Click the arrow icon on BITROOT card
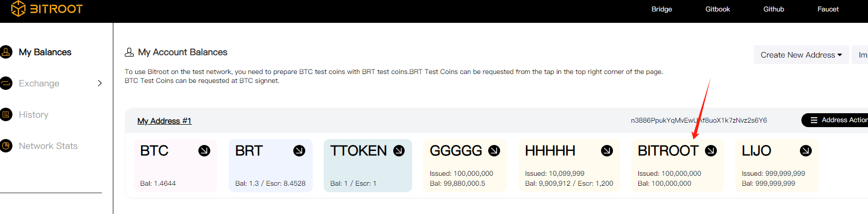Viewport: 868px width, 214px height. pos(711,151)
